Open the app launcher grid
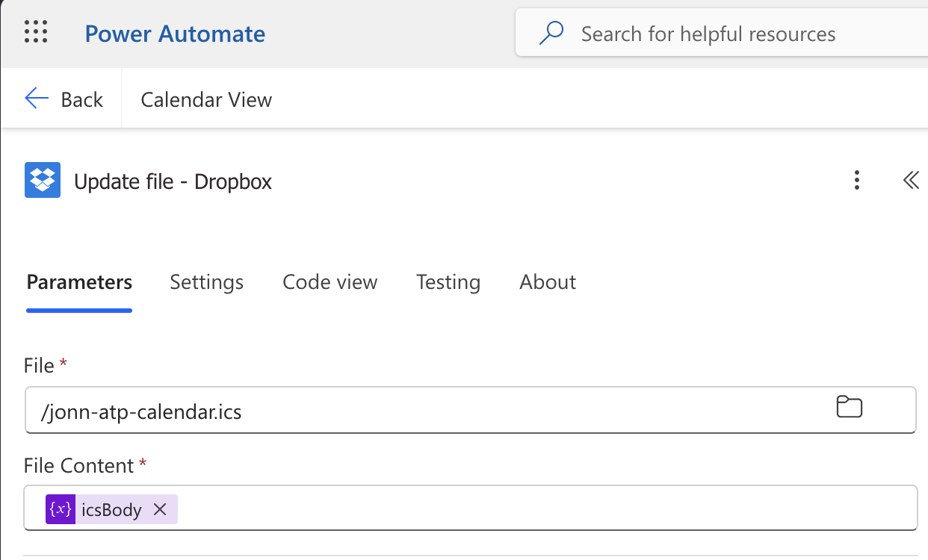Image resolution: width=928 pixels, height=560 pixels. tap(36, 33)
